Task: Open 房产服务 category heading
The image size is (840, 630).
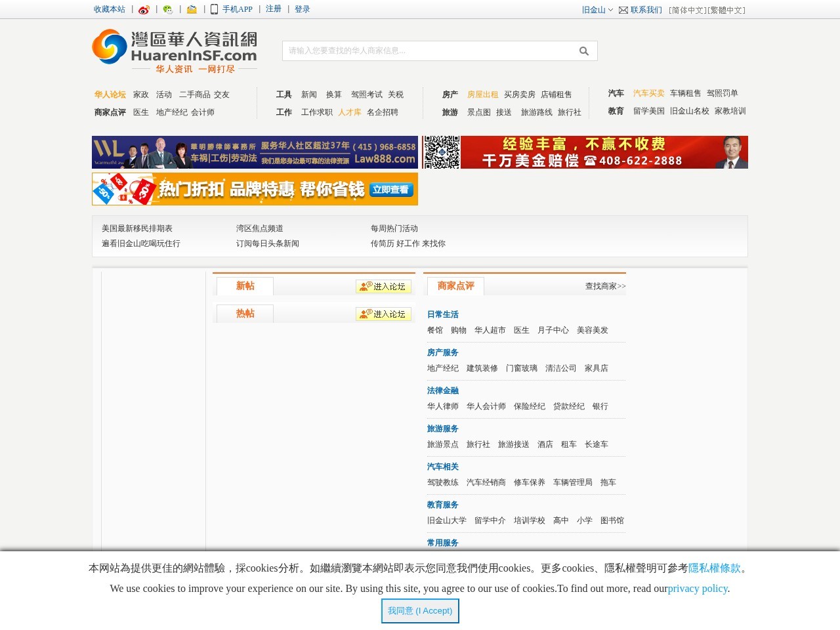Action: [443, 352]
